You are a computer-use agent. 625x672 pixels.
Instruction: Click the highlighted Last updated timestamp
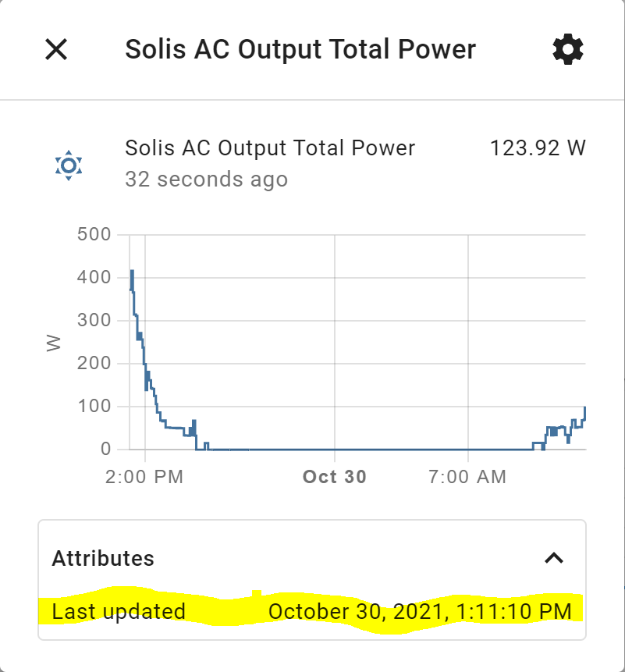click(x=419, y=612)
